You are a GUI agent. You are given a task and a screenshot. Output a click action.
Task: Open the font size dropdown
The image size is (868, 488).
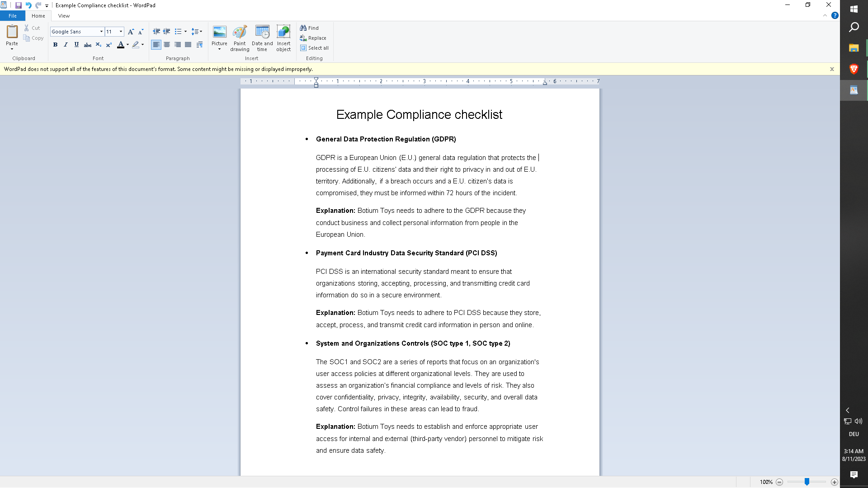pos(121,32)
